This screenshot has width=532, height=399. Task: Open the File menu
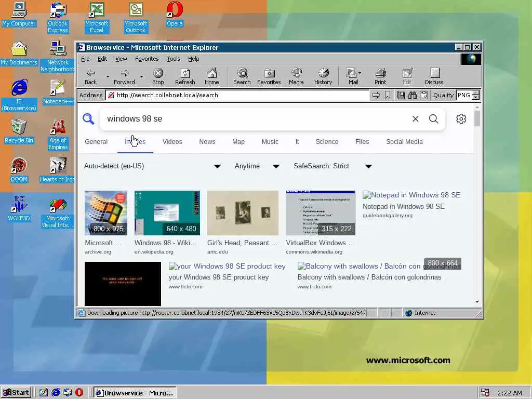point(85,59)
